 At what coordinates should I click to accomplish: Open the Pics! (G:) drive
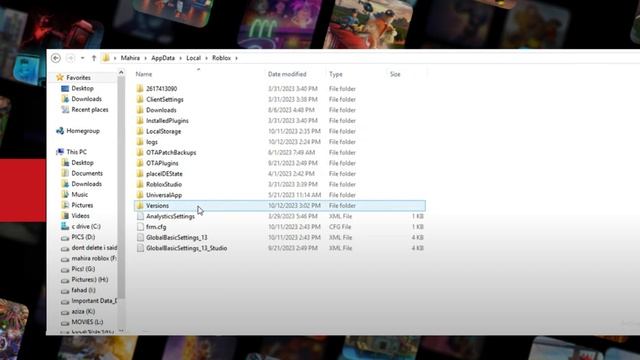pos(83,269)
